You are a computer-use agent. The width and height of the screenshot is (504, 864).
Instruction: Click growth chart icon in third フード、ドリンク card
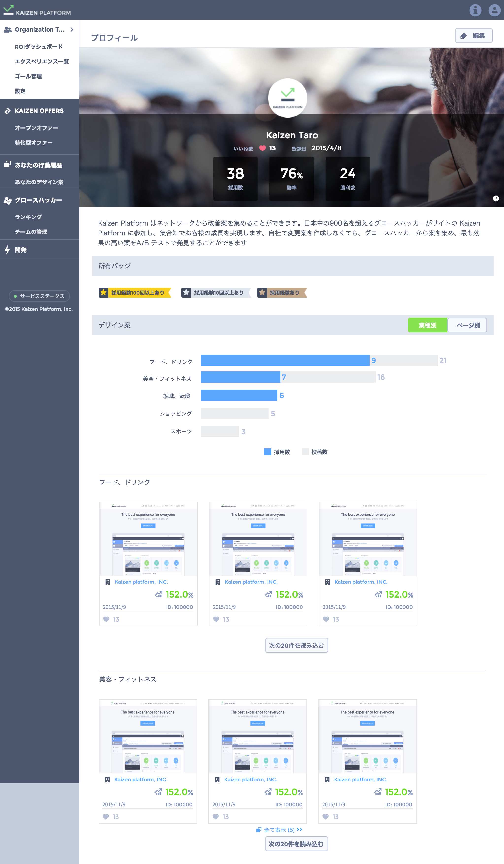click(x=378, y=594)
